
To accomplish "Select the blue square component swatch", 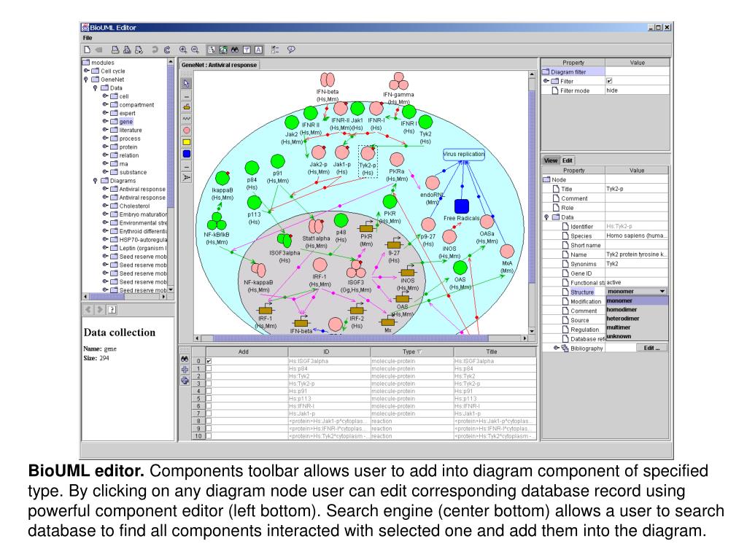I will click(x=187, y=154).
